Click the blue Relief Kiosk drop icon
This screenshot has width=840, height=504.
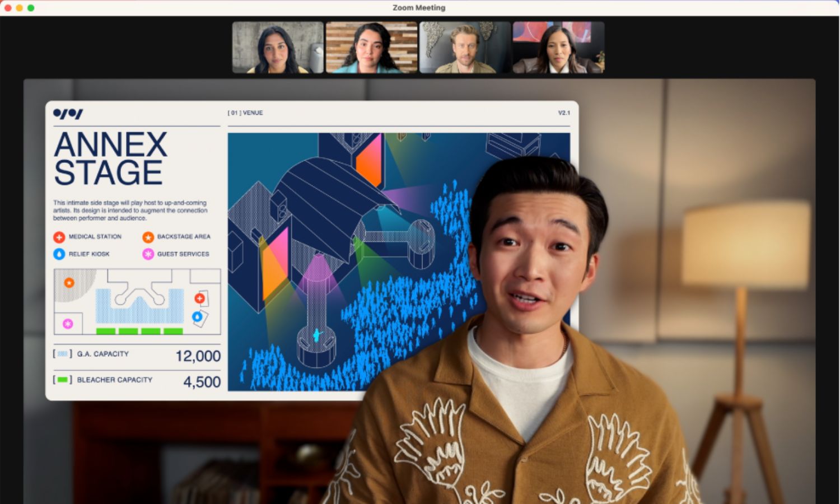[59, 254]
